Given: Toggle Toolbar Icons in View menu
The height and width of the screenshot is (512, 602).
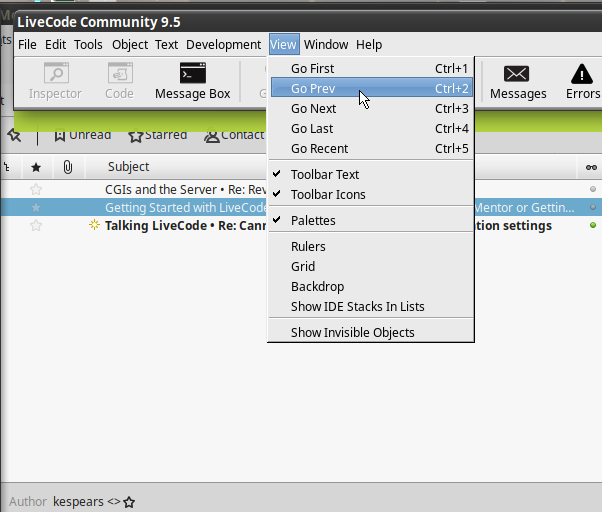Looking at the screenshot, I should pos(371,195).
